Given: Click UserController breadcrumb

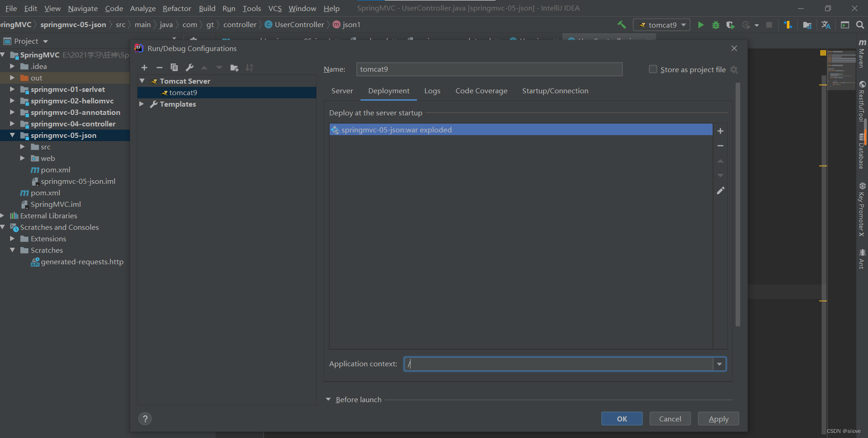Looking at the screenshot, I should pyautogui.click(x=295, y=24).
